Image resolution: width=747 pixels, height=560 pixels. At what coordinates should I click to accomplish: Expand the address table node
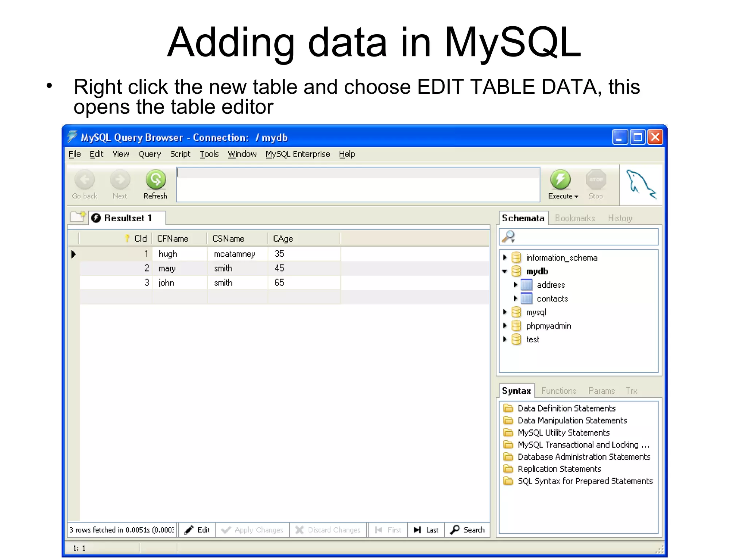click(515, 285)
